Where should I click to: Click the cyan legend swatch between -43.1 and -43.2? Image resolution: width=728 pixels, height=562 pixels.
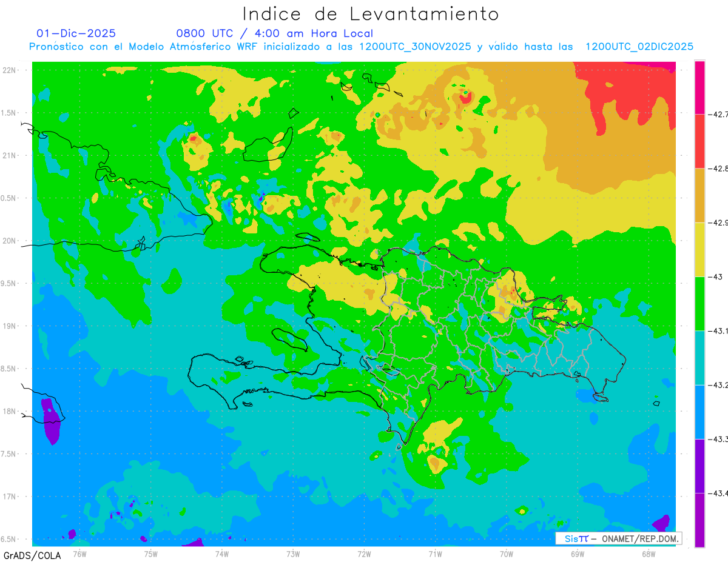click(699, 358)
